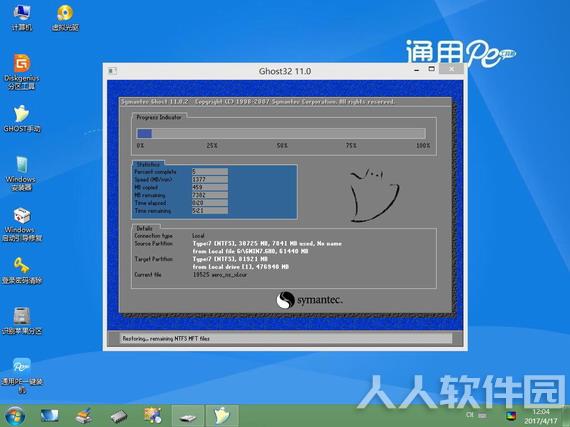Screen dimensions: 570x427
Task: Maximize the Ghost32 11.0 window
Action: click(x=431, y=69)
